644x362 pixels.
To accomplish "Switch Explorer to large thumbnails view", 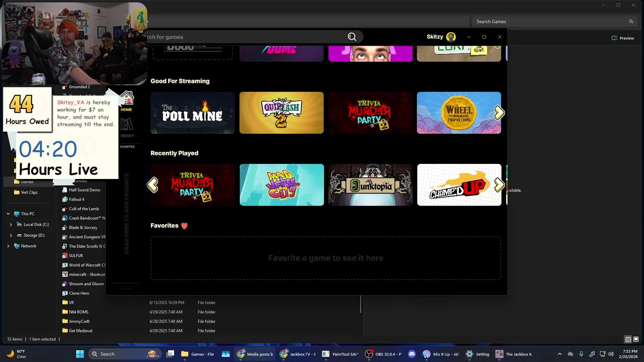I will click(x=636, y=339).
